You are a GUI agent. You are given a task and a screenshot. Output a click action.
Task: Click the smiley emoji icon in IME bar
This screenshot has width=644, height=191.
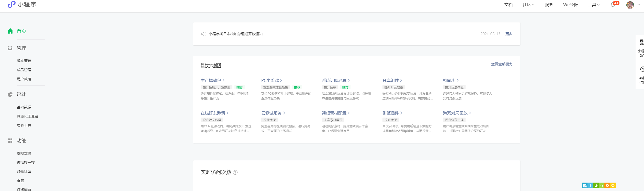[x=613, y=185]
